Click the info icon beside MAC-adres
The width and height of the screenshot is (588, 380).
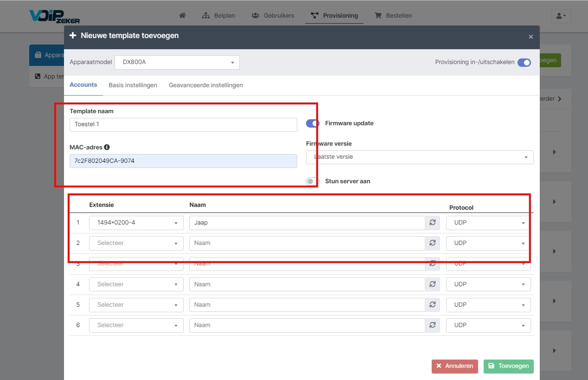pyautogui.click(x=107, y=147)
